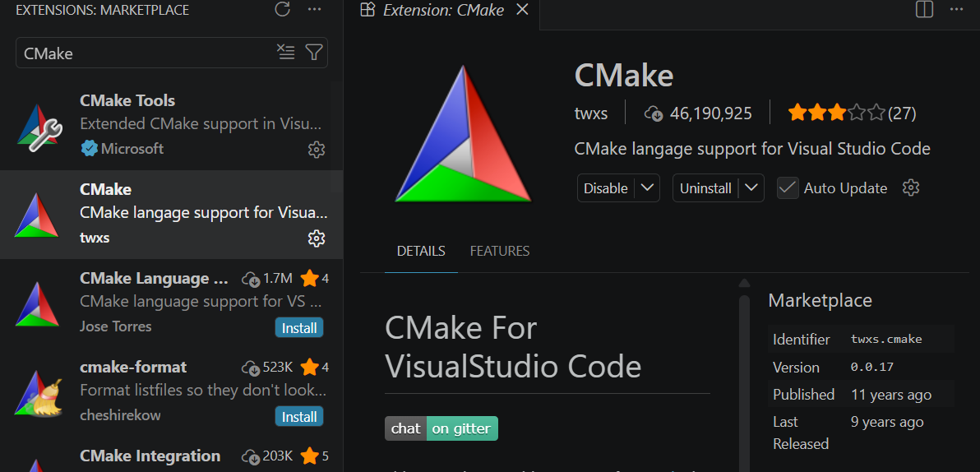Open the Extensions panel more actions menu
The image size is (980, 472).
point(315,9)
